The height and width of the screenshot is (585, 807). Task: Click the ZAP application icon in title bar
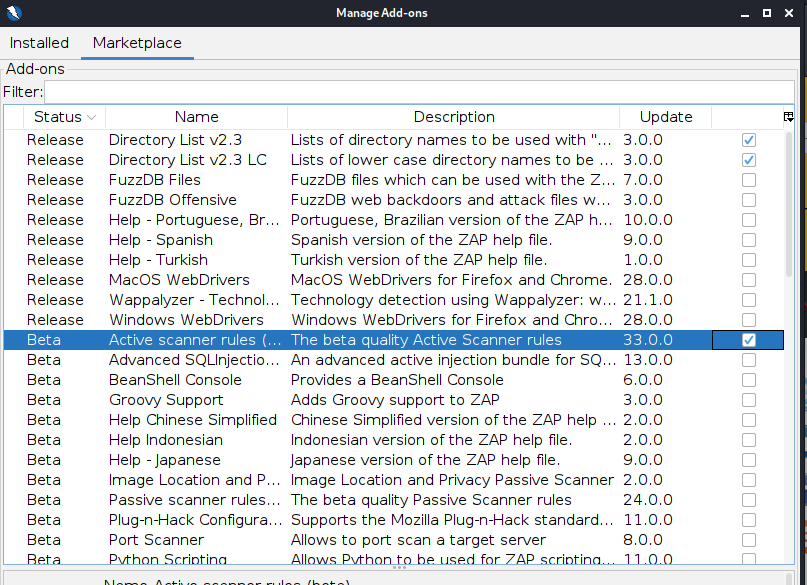[14, 13]
